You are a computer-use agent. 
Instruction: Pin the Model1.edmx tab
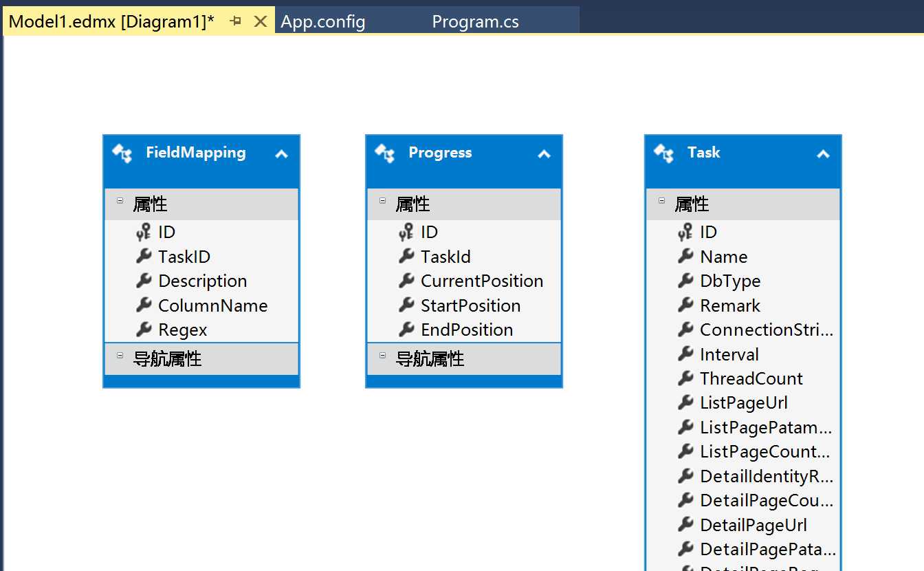click(x=235, y=21)
